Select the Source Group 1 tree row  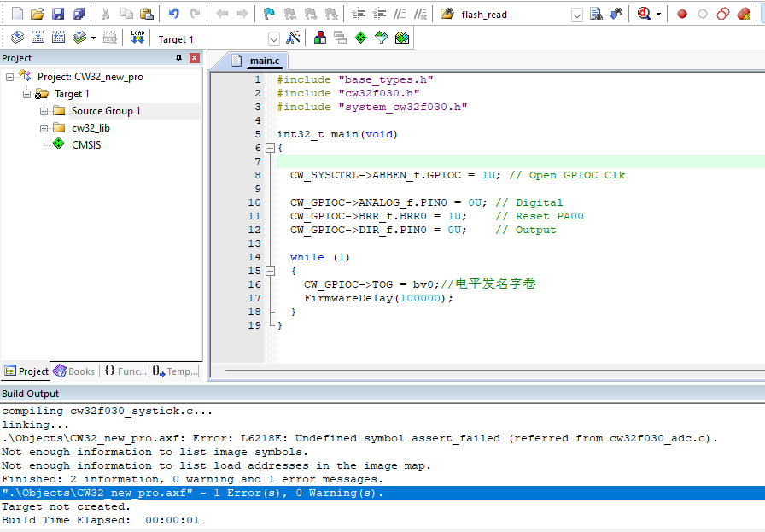pyautogui.click(x=106, y=111)
